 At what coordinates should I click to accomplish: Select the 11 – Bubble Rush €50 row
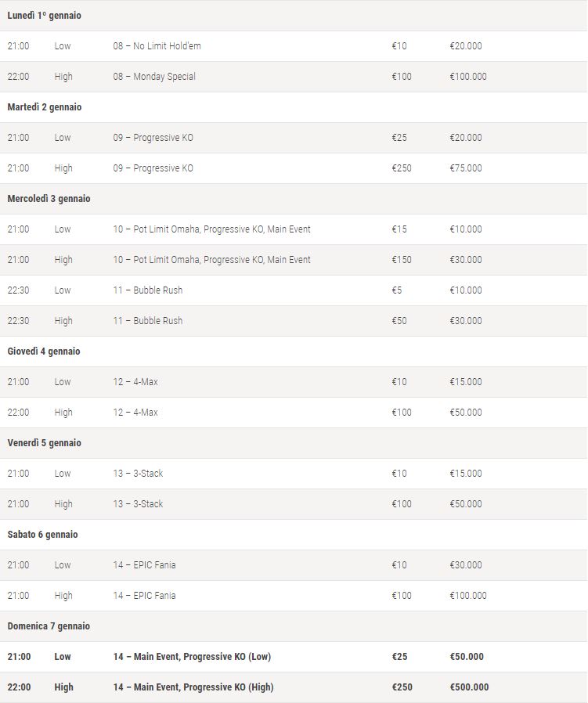294,320
